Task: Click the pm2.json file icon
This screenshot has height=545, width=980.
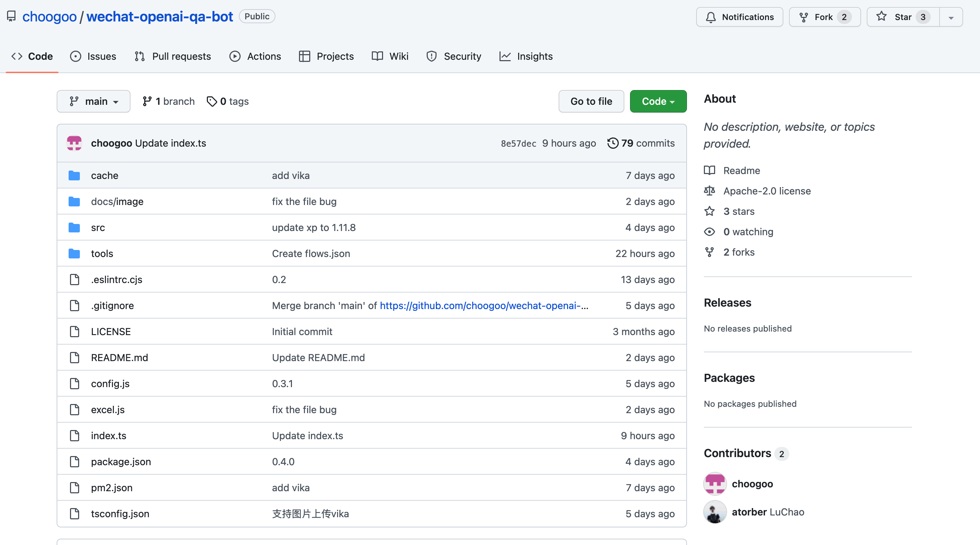Action: point(75,488)
